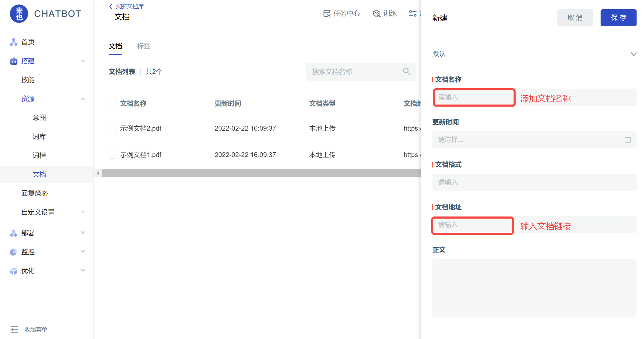Viewport: 644px width, 339px height.
Task: Click the 优化 cube icon
Action: (x=14, y=271)
